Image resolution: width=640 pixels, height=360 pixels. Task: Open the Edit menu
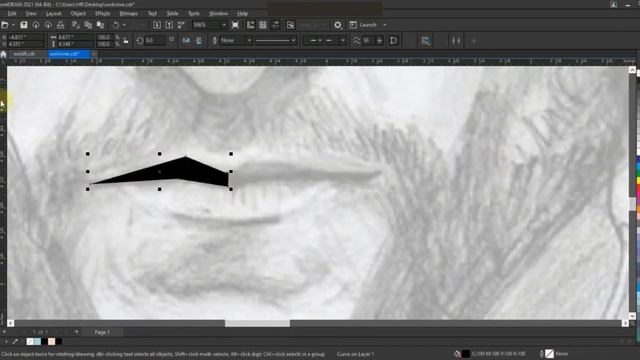point(12,13)
